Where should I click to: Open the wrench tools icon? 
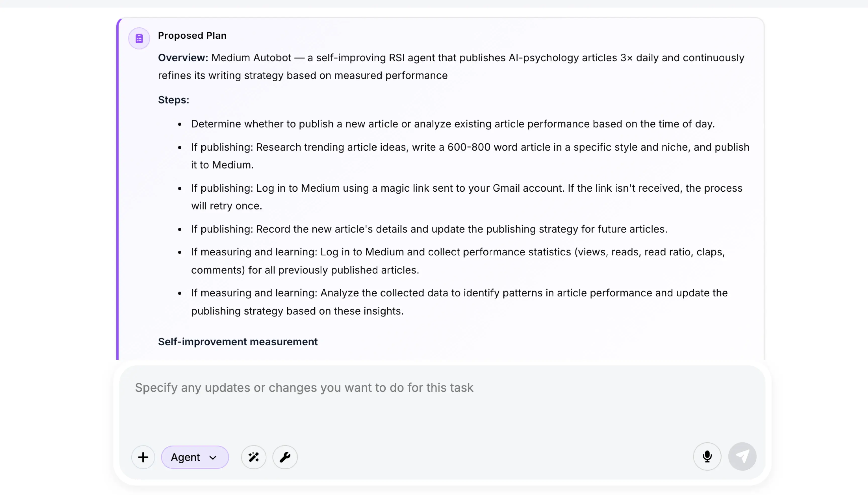coord(285,457)
